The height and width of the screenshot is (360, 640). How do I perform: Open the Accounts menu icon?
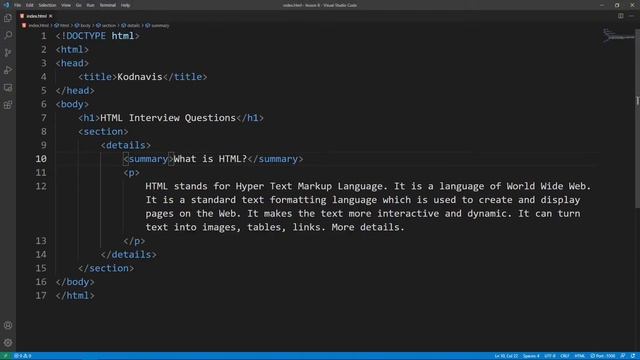coord(8,325)
